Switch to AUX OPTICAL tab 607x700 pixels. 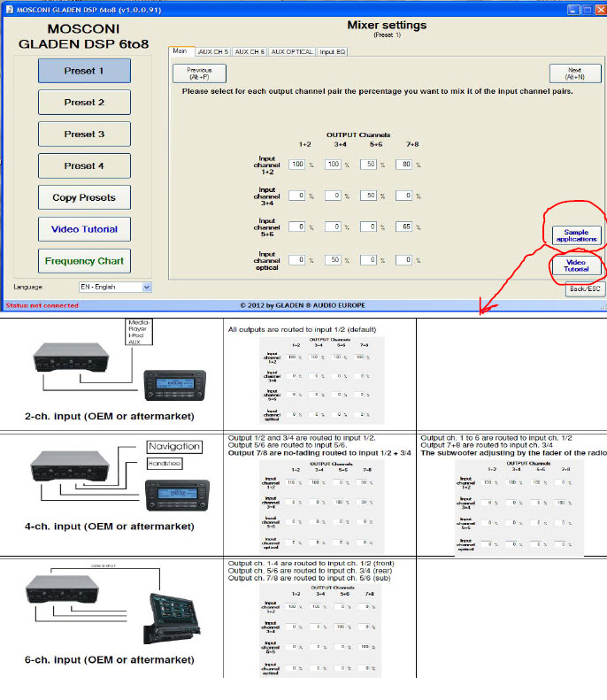click(x=292, y=52)
